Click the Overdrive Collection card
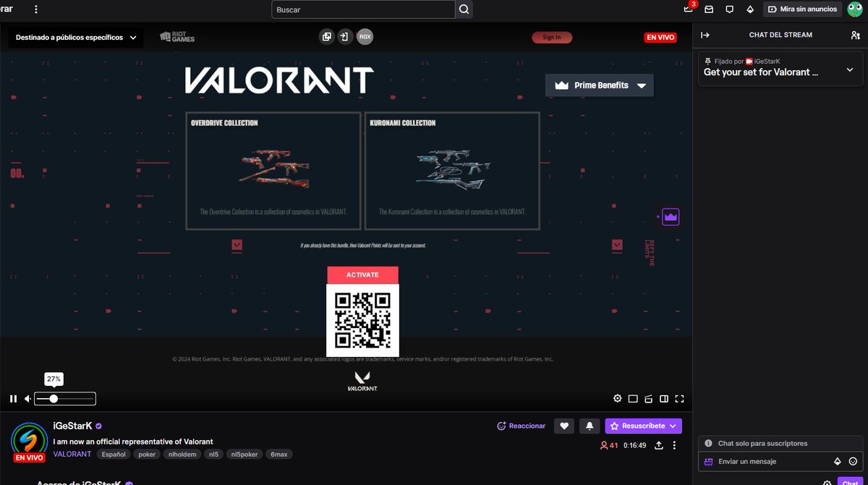868x485 pixels. [273, 171]
